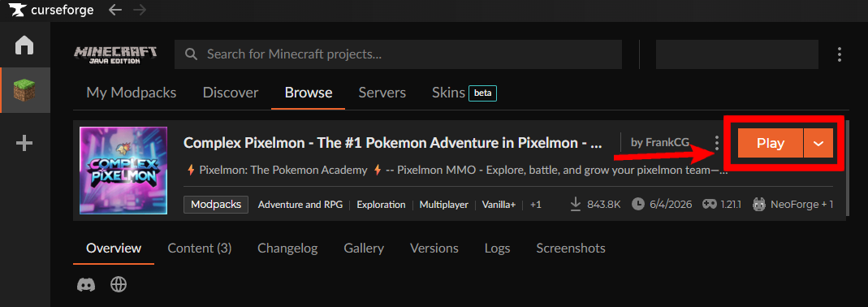The height and width of the screenshot is (307, 868).
Task: Switch to My Modpacks tab
Action: [132, 93]
